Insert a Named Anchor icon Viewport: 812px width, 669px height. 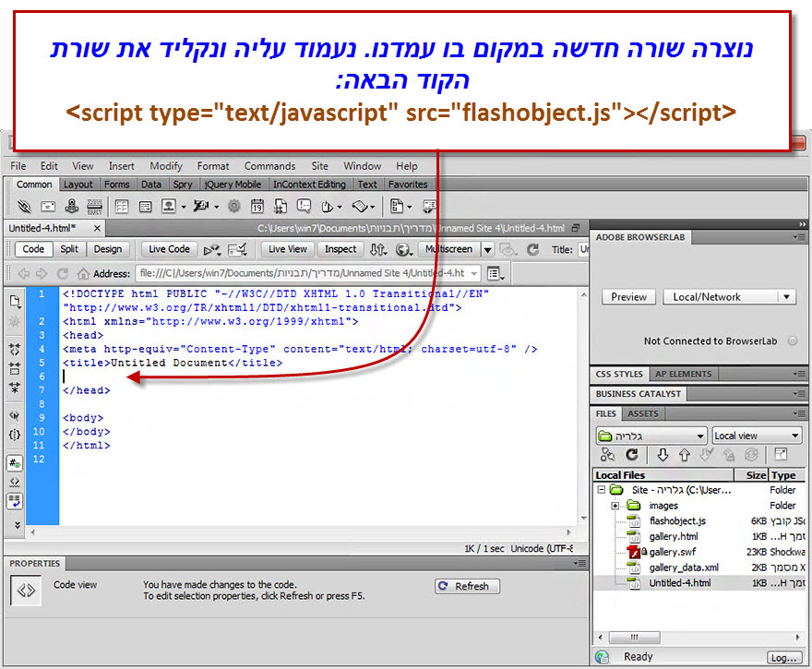pyautogui.click(x=71, y=207)
